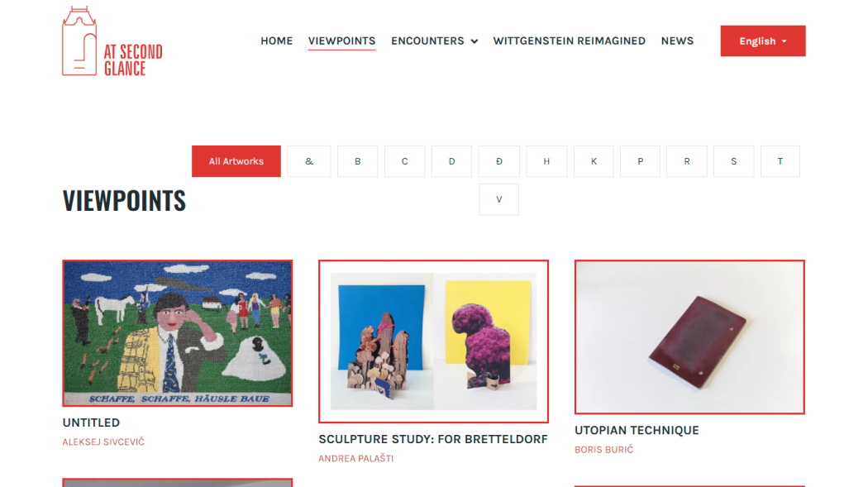Viewport: 868px width, 487px height.
Task: Filter artworks by letter B
Action: [x=358, y=161]
